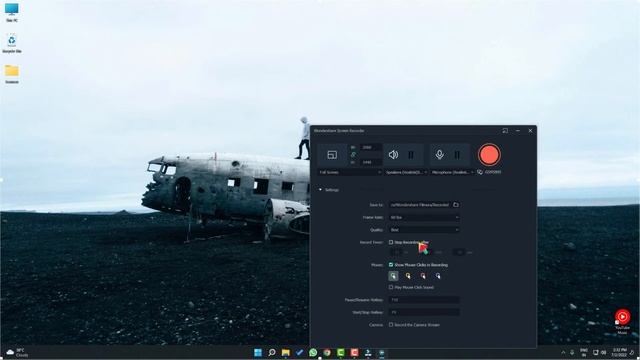The width and height of the screenshot is (640, 360).
Task: Open the Quality dropdown
Action: 424,230
